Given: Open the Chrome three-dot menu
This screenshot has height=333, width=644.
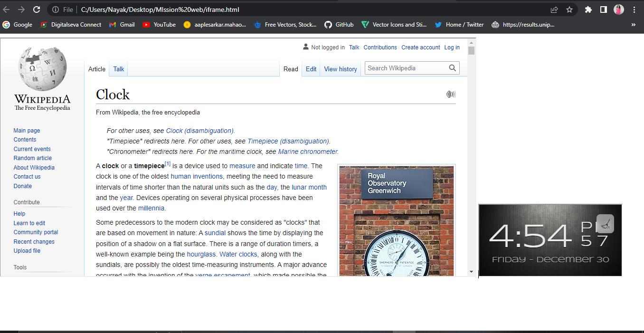Looking at the screenshot, I should [635, 9].
